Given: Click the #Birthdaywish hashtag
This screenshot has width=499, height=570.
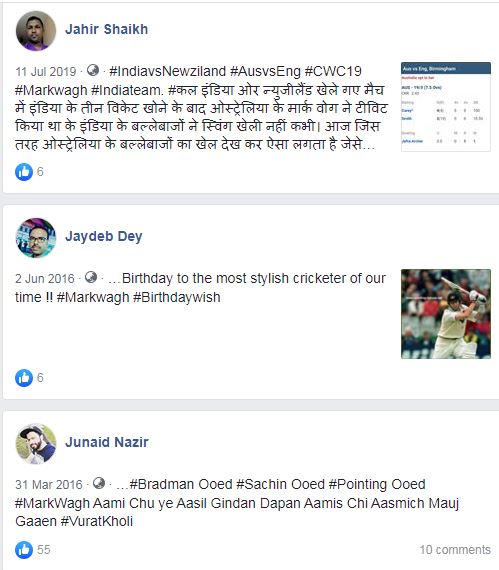Looking at the screenshot, I should [x=177, y=297].
